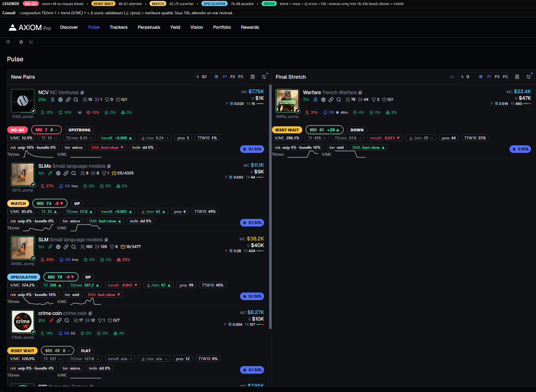Click the favorites star icon under the navbar

coord(21,41)
